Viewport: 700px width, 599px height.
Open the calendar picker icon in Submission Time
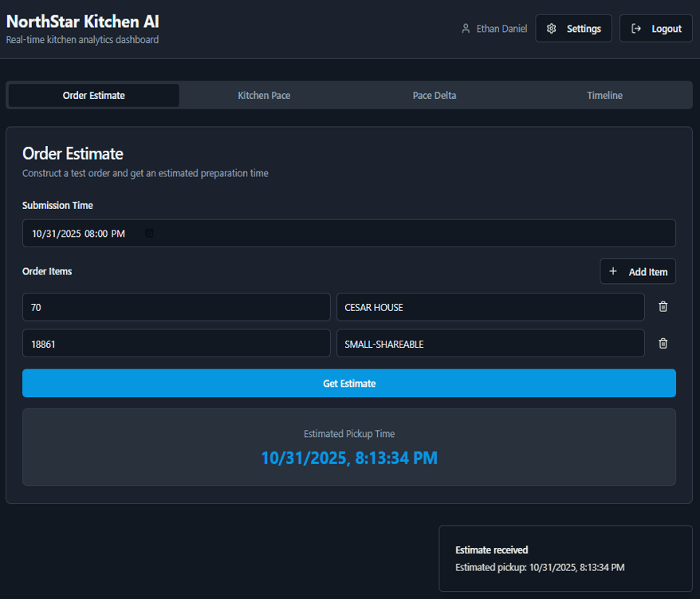point(149,233)
